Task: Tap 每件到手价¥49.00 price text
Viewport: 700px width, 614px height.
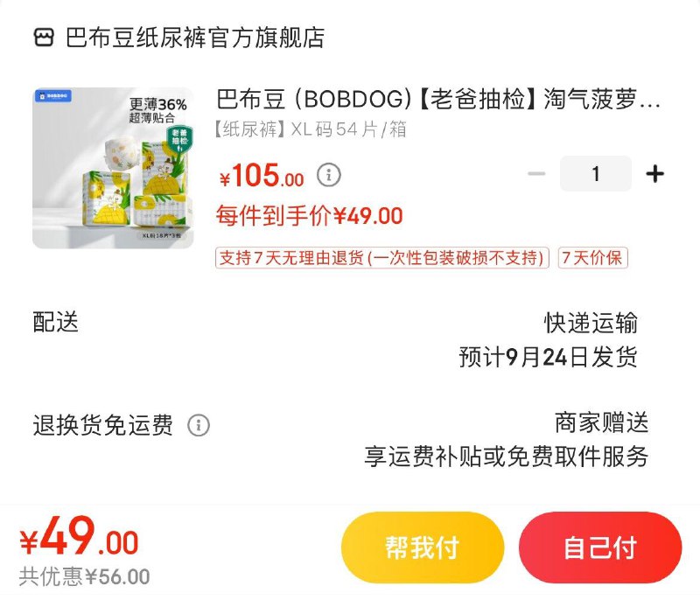Action: click(310, 216)
